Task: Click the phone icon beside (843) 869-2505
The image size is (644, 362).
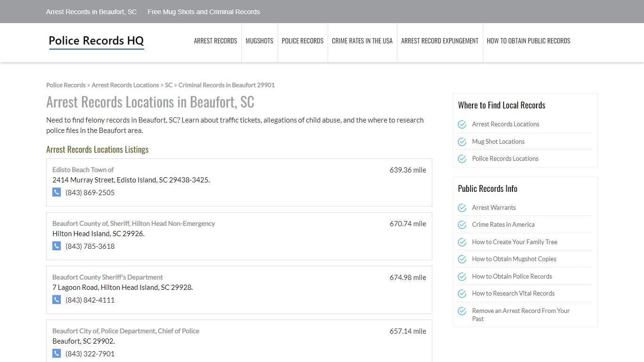Action: pos(57,192)
